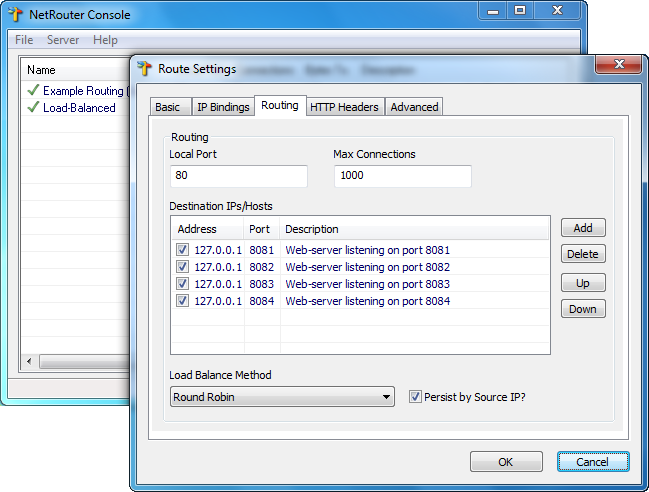Click the Add destination button

pyautogui.click(x=583, y=228)
